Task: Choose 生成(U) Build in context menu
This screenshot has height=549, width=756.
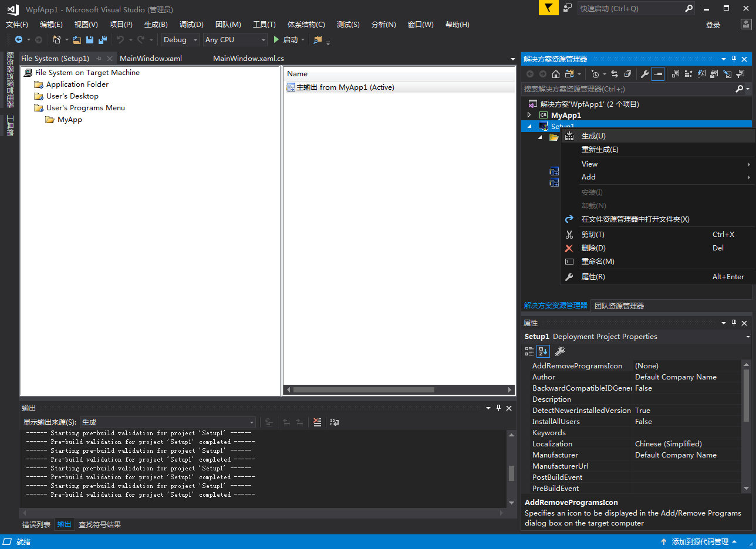Action: point(659,136)
